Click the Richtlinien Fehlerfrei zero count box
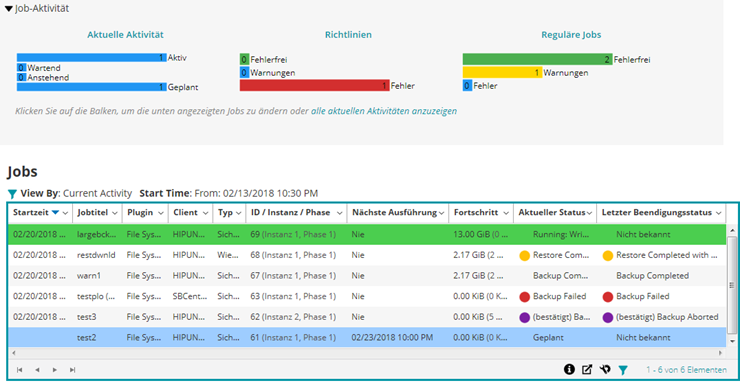Viewport: 740px width, 383px height. click(244, 59)
